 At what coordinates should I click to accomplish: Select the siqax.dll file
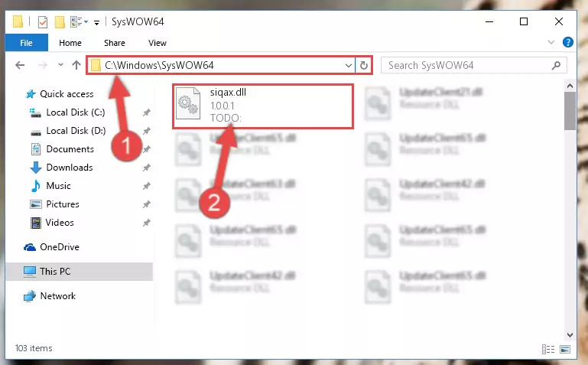click(263, 106)
